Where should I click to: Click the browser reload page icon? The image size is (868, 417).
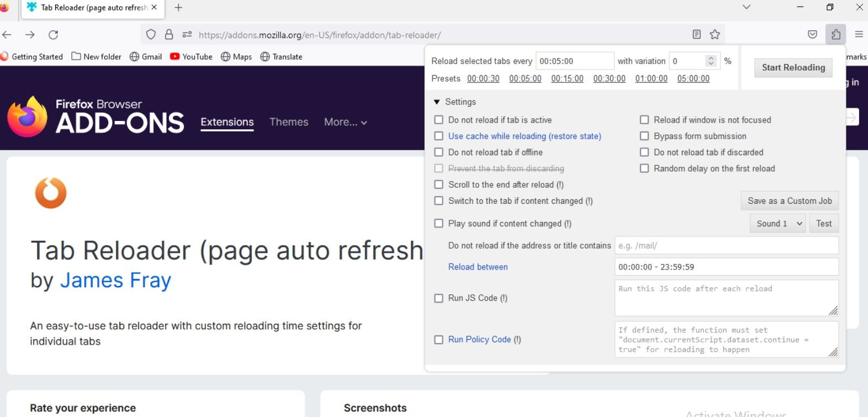pos(53,35)
